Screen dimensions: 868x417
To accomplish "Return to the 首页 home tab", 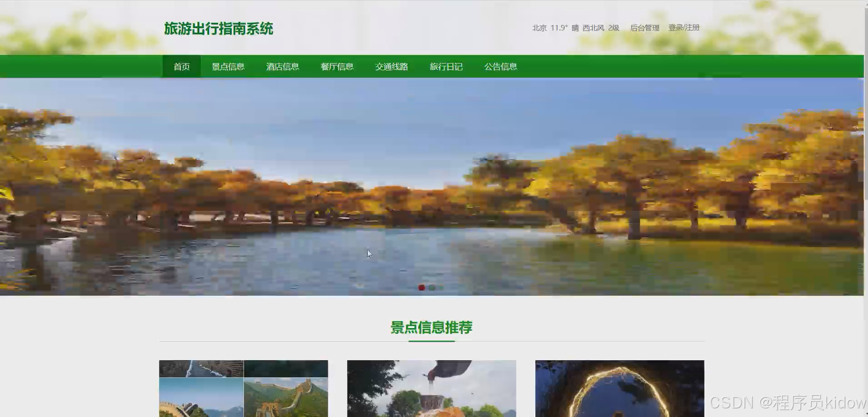I will (181, 66).
